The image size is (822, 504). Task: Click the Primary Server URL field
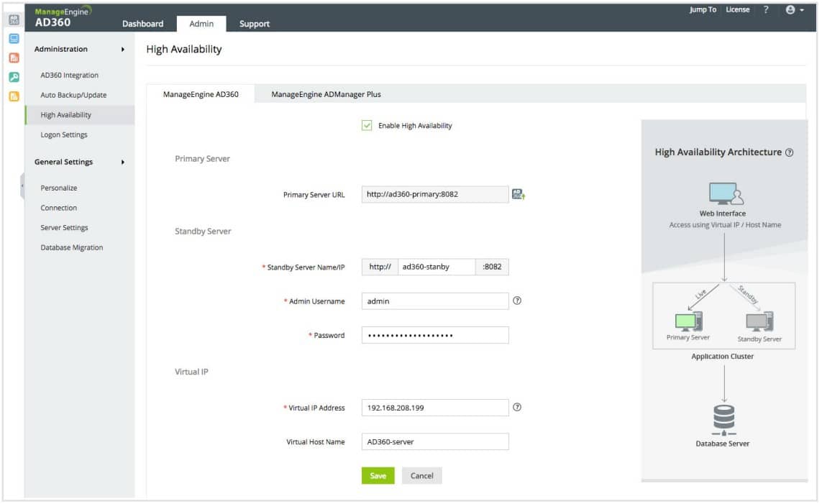pyautogui.click(x=437, y=195)
